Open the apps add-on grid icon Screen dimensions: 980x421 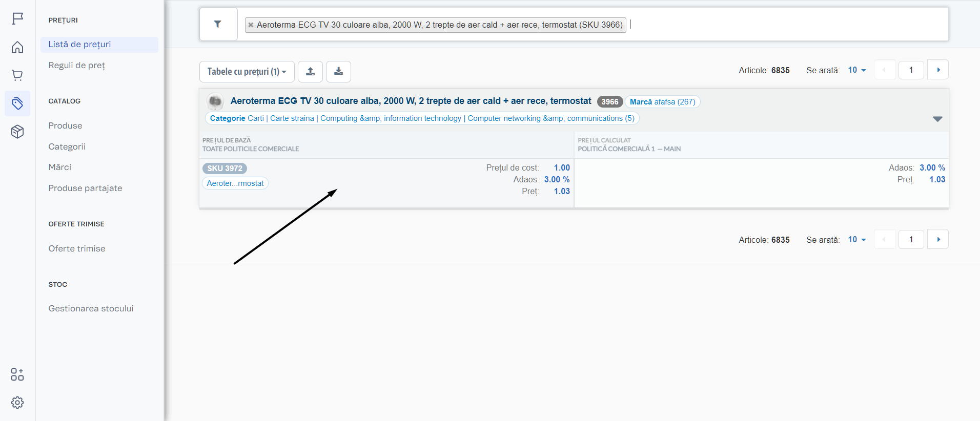(17, 374)
